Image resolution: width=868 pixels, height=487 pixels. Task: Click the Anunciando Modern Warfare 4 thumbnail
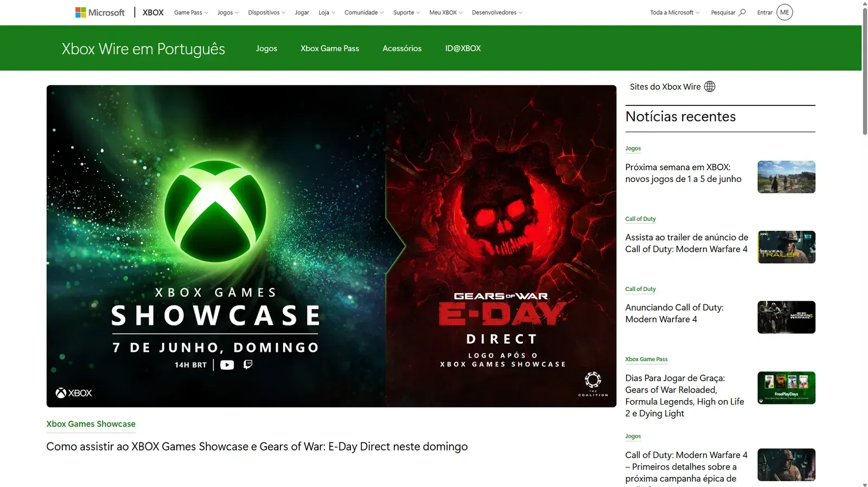tap(786, 317)
